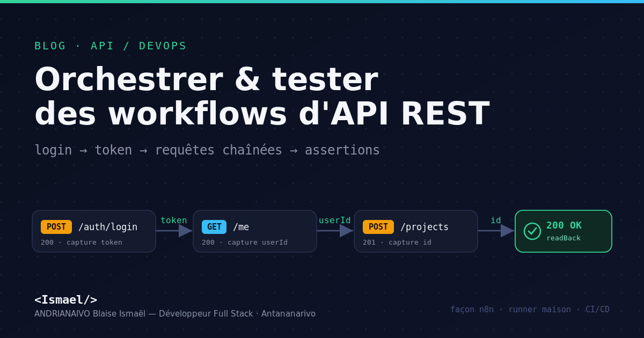Click the readBack label
The width and height of the screenshot is (644, 338).
click(x=563, y=238)
